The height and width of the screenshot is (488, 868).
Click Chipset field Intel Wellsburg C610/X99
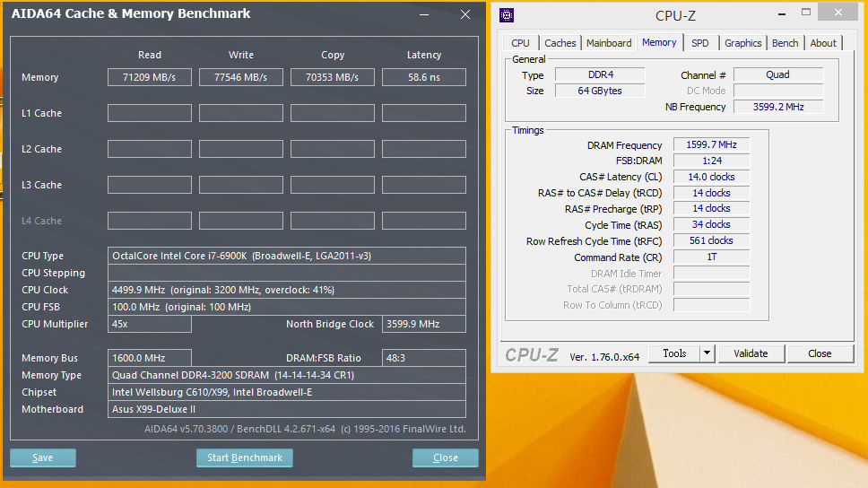[287, 392]
